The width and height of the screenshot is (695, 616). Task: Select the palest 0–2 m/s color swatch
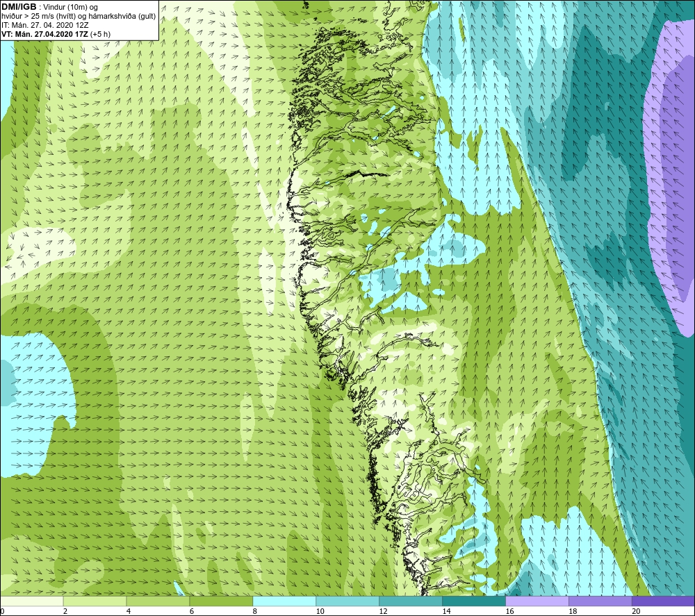click(32, 601)
